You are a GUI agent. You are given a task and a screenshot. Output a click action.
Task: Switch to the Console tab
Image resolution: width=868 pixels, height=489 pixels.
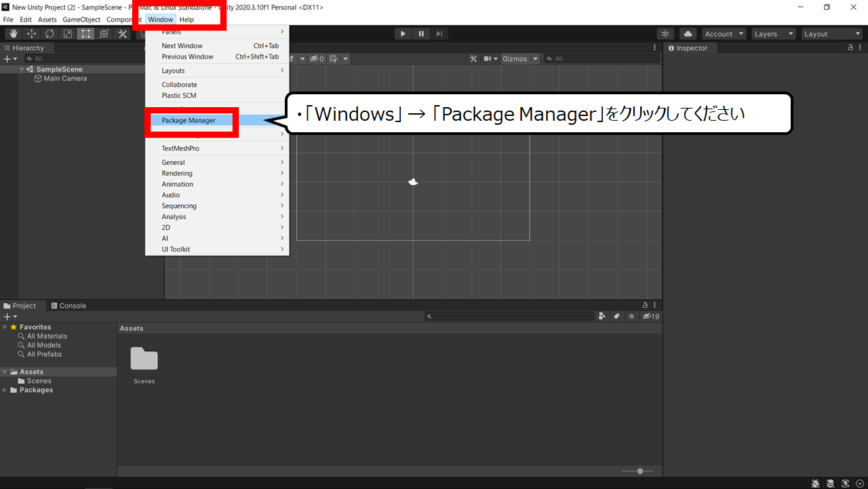[x=68, y=306]
